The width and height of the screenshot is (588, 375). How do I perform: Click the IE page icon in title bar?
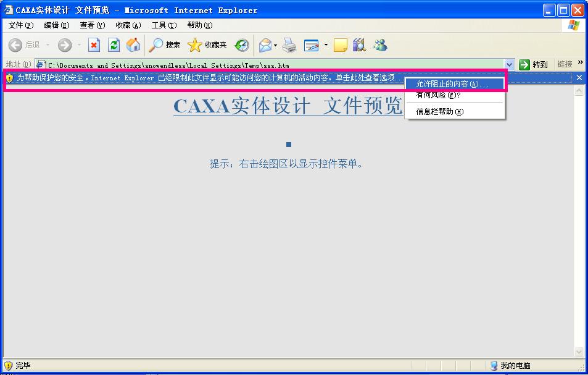8,10
